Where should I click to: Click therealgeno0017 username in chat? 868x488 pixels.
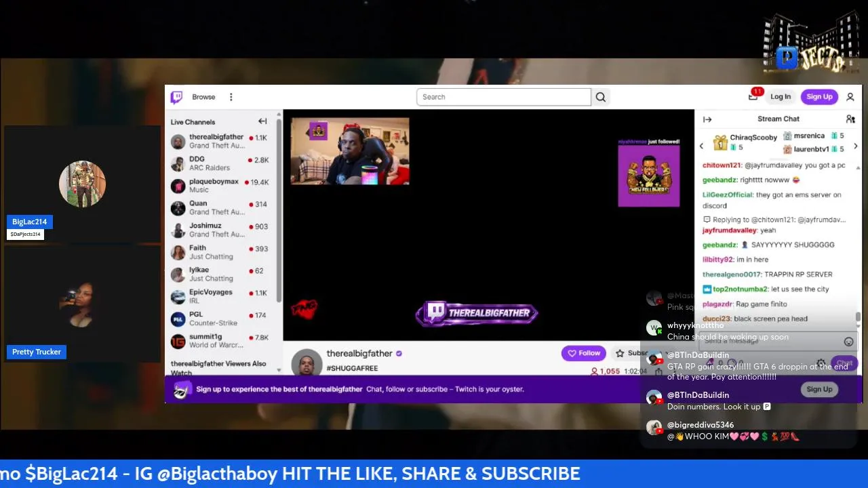point(732,274)
